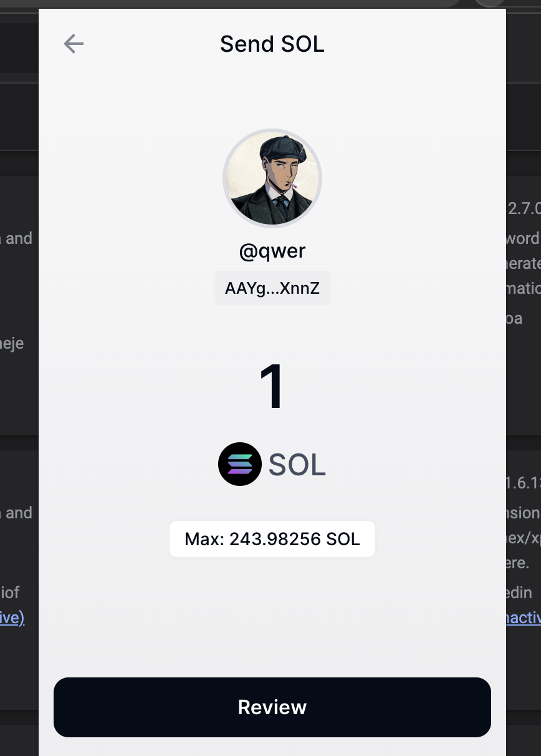Apply maximum balance using the Max chip
Image resolution: width=541 pixels, height=756 pixels.
click(272, 538)
